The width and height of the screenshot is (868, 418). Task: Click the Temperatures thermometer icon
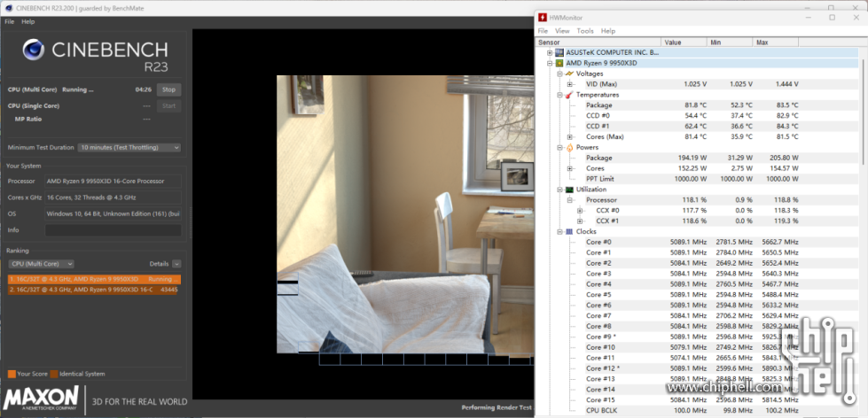coord(569,95)
